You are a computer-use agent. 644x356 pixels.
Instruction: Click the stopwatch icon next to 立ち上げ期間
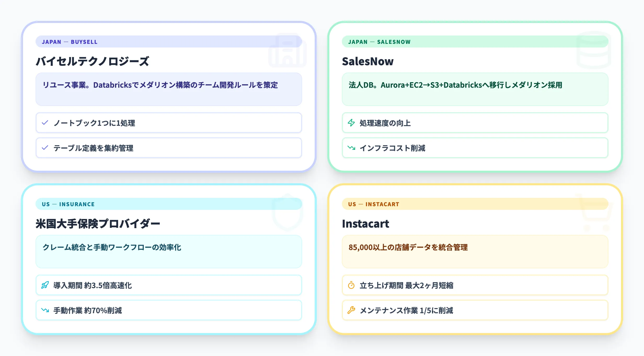pyautogui.click(x=352, y=285)
